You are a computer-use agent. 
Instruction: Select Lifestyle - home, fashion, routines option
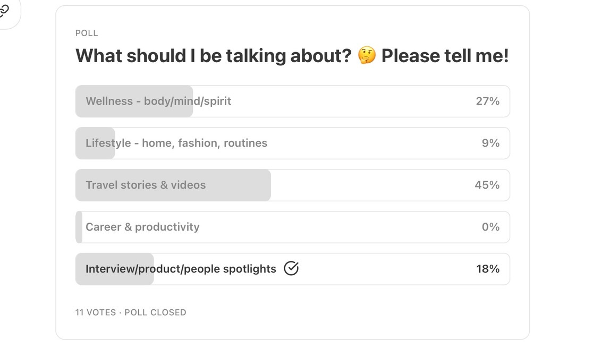[293, 143]
